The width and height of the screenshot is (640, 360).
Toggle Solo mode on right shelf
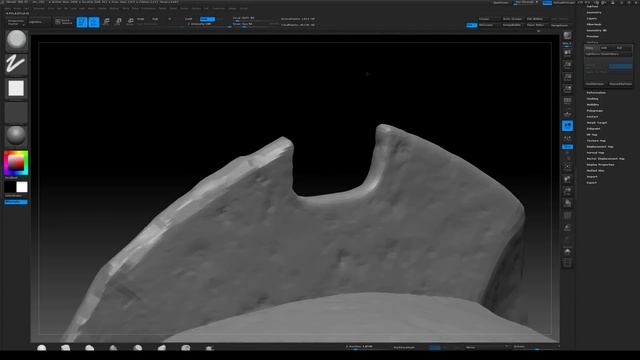567,251
